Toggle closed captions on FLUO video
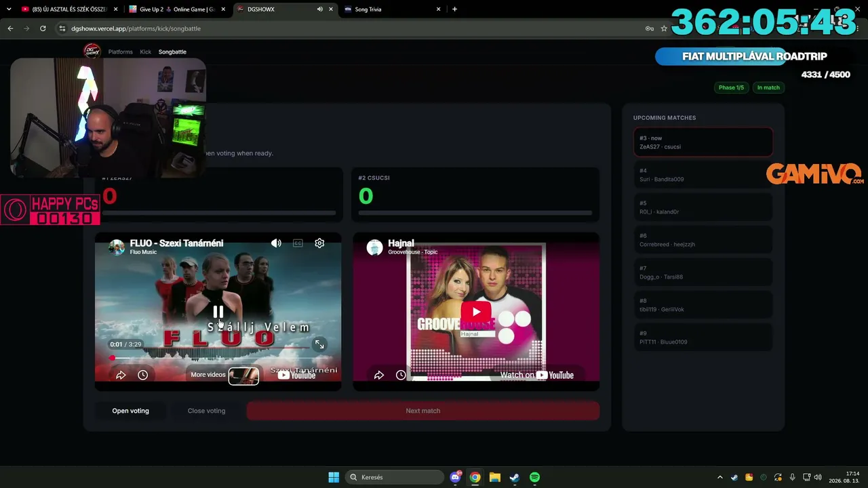 (298, 243)
